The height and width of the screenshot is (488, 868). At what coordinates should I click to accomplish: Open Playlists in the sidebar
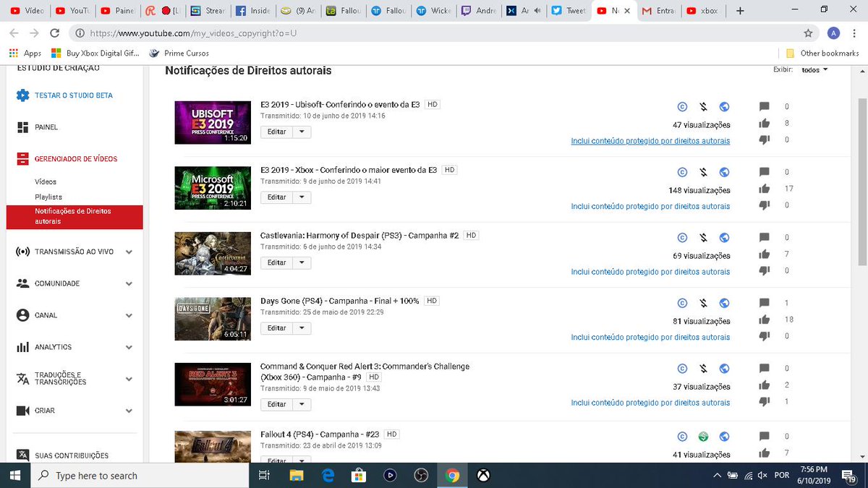pos(48,197)
